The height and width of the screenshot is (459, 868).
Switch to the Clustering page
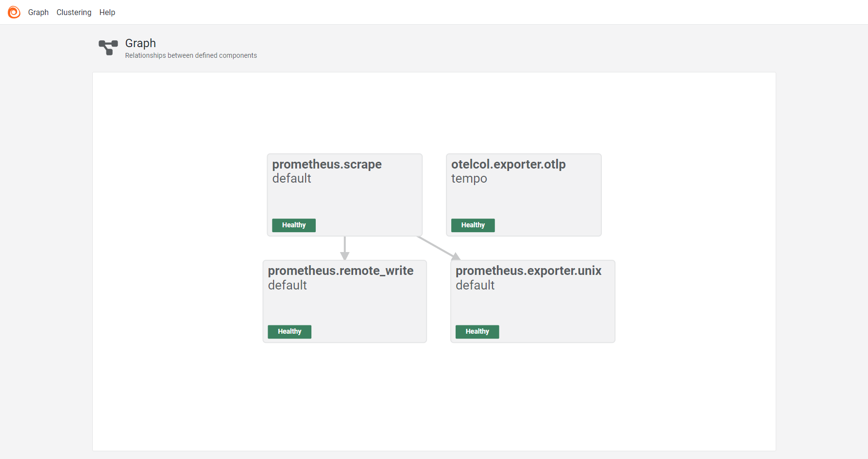point(74,12)
